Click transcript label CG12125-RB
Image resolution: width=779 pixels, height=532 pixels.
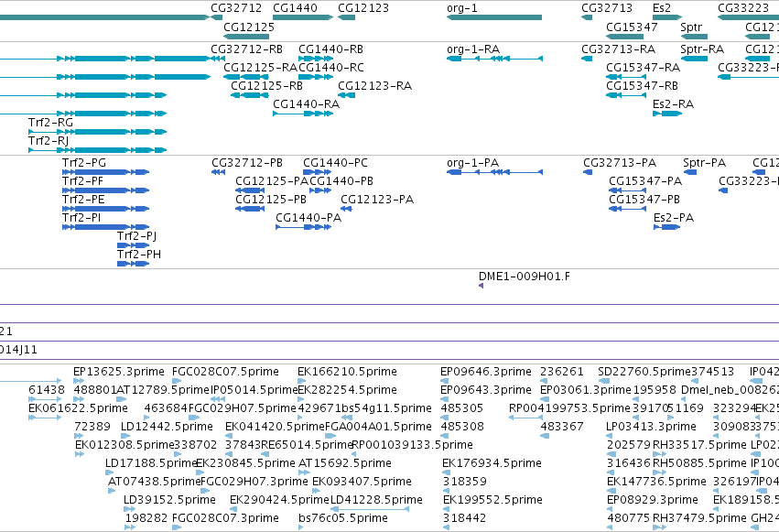click(x=266, y=85)
